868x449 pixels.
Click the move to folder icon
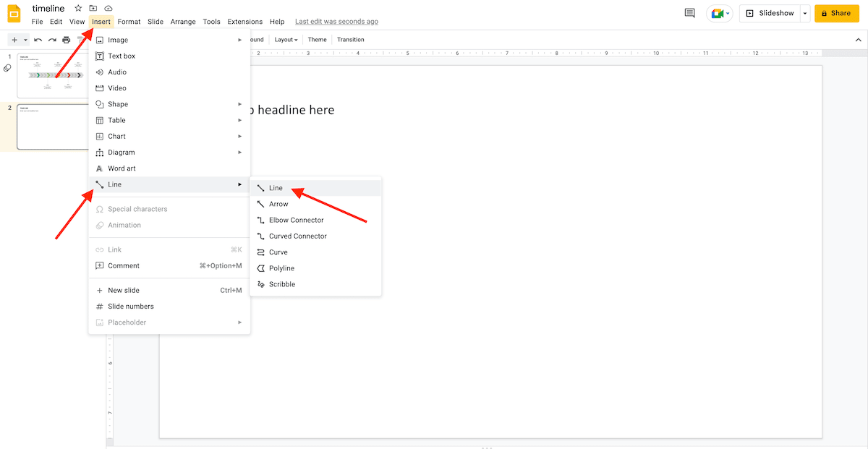click(93, 8)
